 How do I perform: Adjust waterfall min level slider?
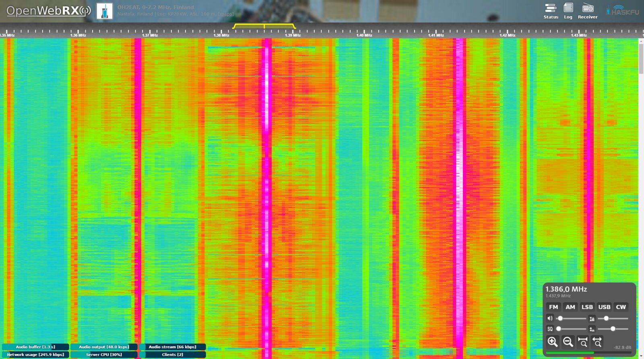613,329
